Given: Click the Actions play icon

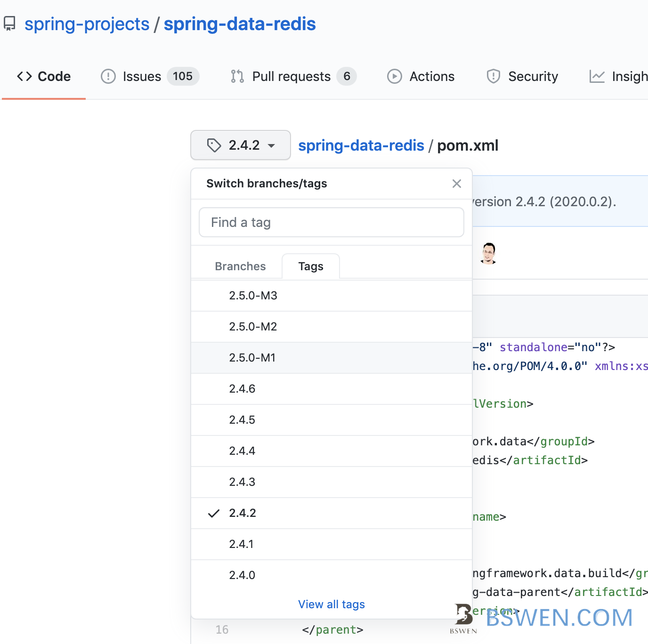Looking at the screenshot, I should click(395, 76).
